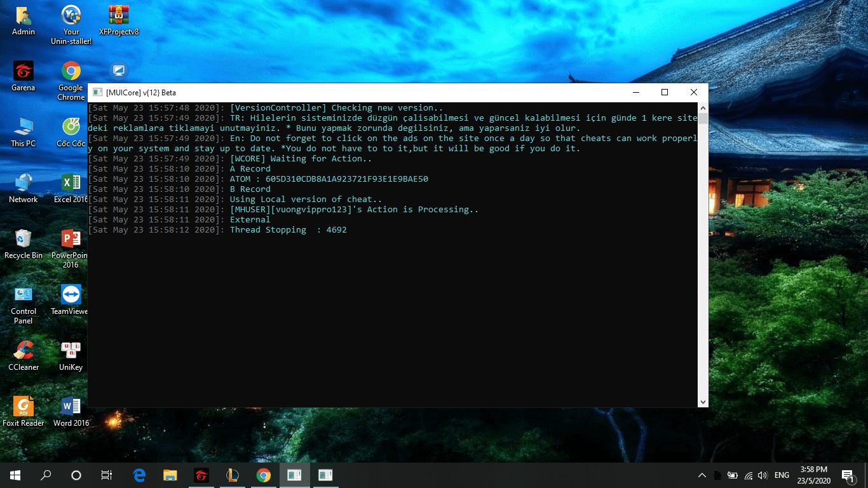Click the console scrollbar up arrow
868x488 pixels.
click(703, 107)
